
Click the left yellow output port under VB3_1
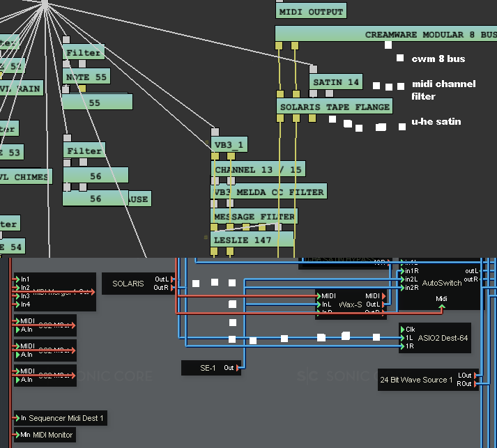pos(215,156)
